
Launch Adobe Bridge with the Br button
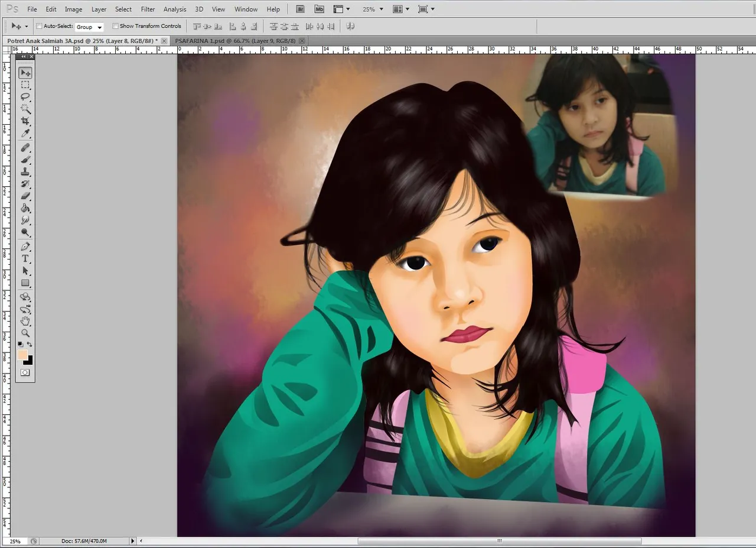coord(301,9)
